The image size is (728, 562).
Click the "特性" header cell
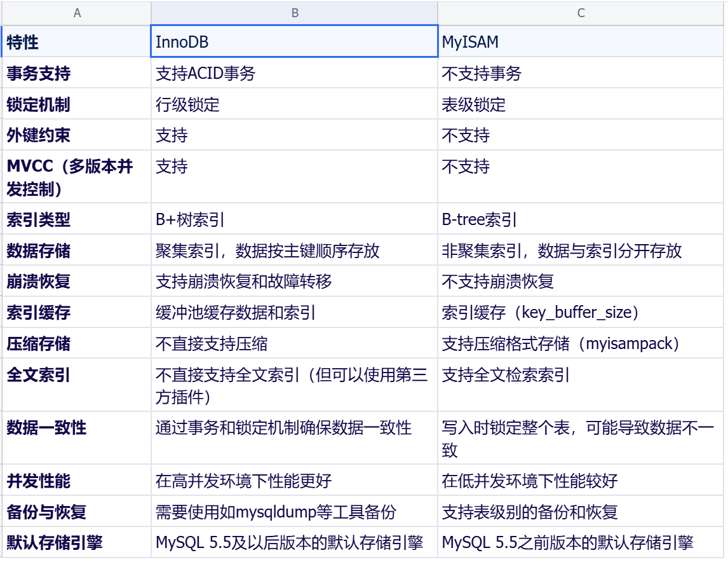pyautogui.click(x=77, y=42)
